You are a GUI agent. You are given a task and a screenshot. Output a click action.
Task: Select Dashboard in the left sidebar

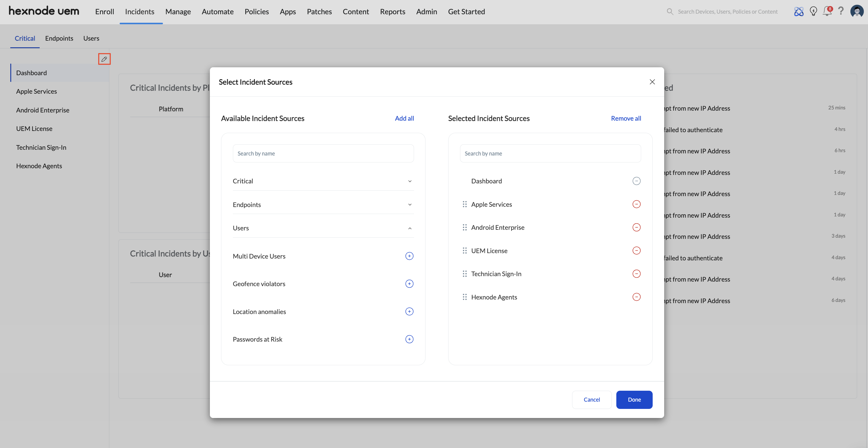tap(60, 73)
